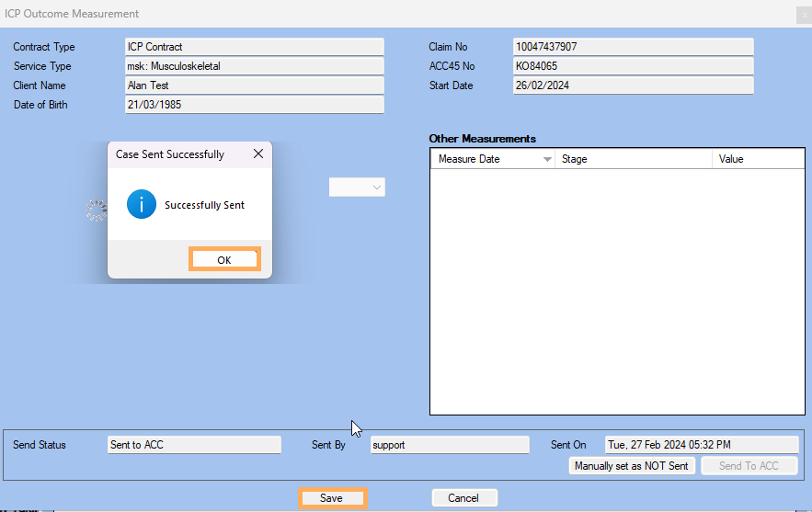Click the Client Name field with Alan Test

pos(254,85)
